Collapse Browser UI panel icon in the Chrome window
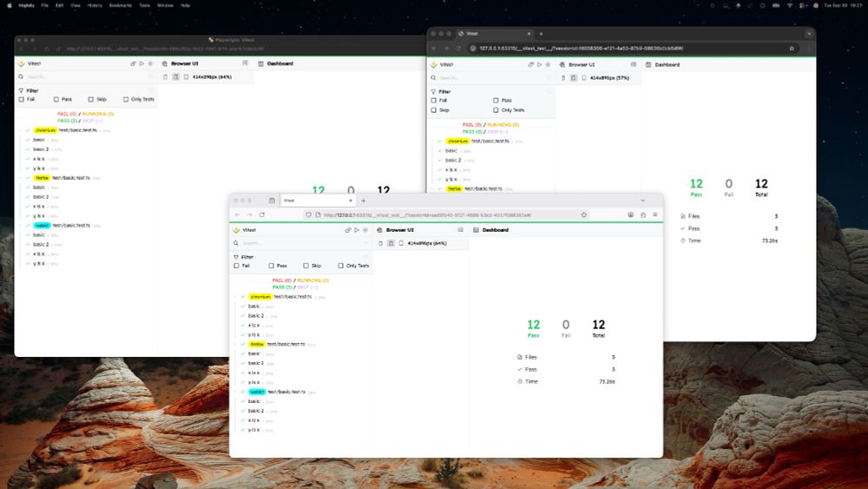Image resolution: width=868 pixels, height=489 pixels. point(634,65)
